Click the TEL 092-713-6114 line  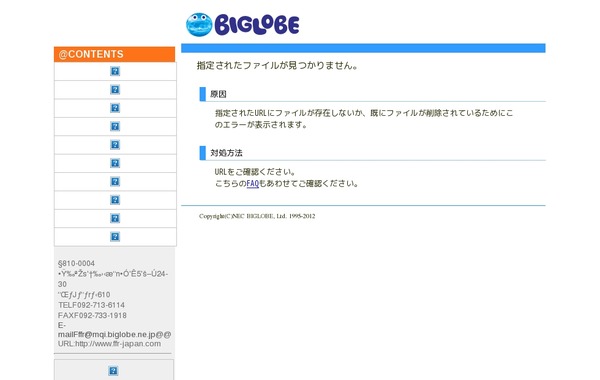[x=91, y=305]
